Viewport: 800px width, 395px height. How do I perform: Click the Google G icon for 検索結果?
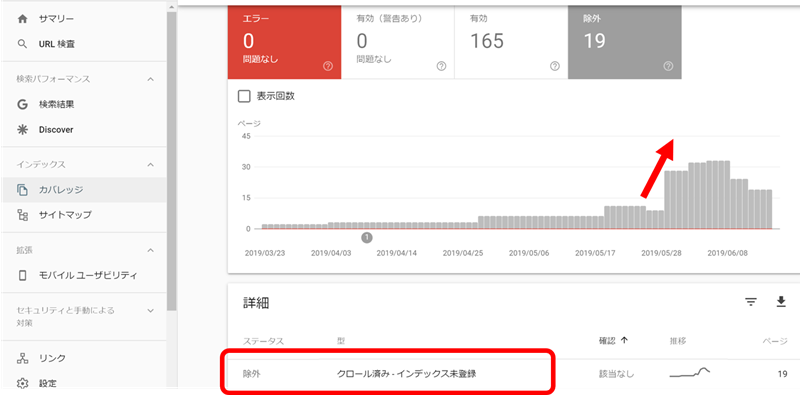(x=22, y=105)
